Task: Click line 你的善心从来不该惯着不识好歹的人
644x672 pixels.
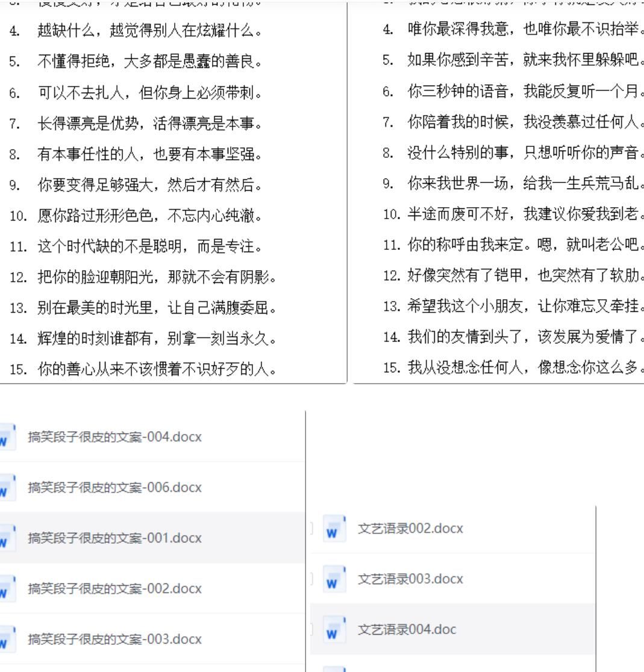Action: [x=157, y=369]
